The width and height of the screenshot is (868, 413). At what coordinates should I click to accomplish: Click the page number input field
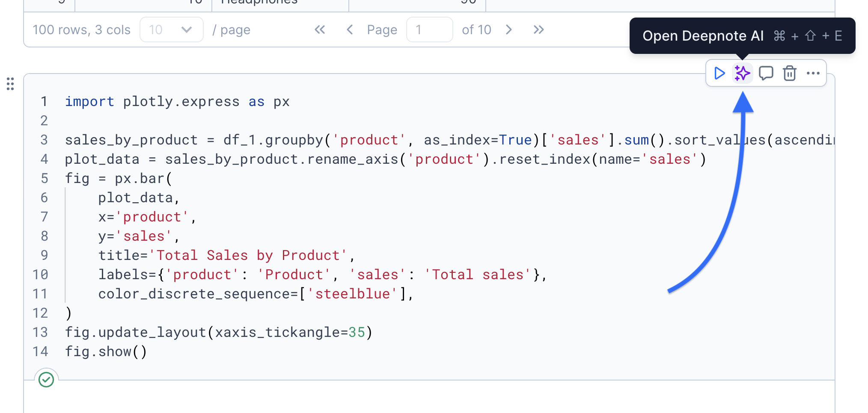tap(429, 29)
